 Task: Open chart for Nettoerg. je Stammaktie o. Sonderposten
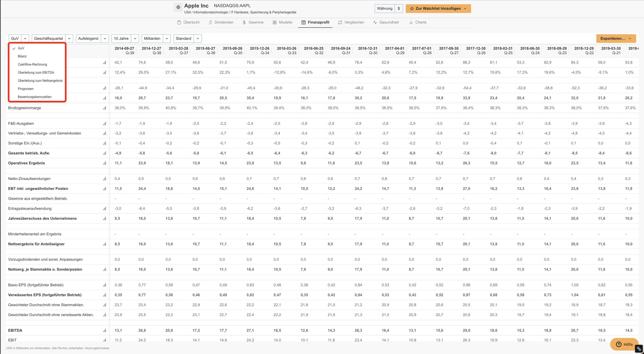[104, 270]
